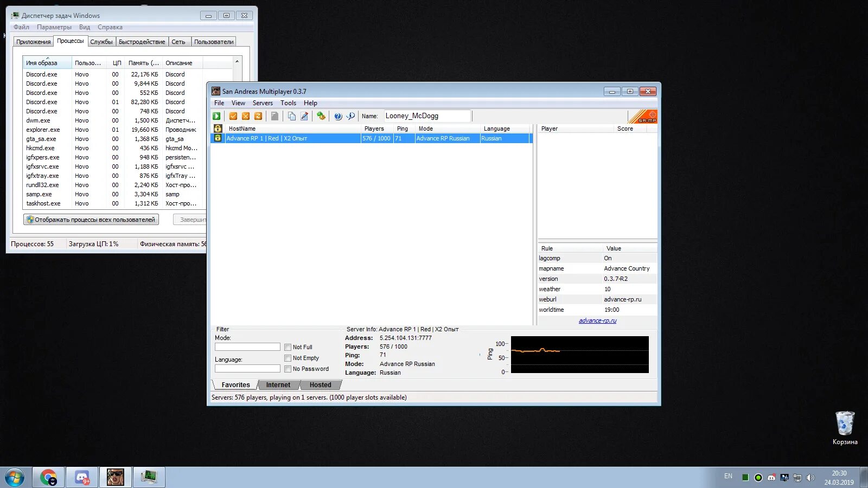Enable the Not Full filter checkbox
The height and width of the screenshot is (488, 868).
point(288,348)
